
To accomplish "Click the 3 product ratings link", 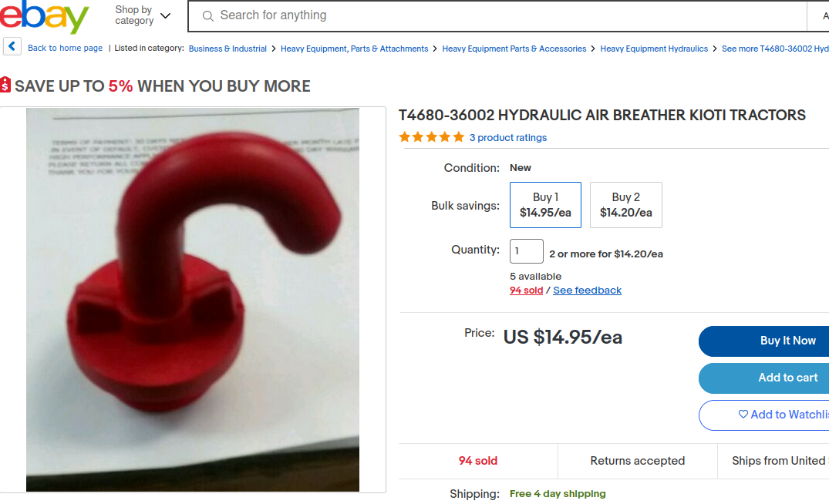I will click(508, 137).
